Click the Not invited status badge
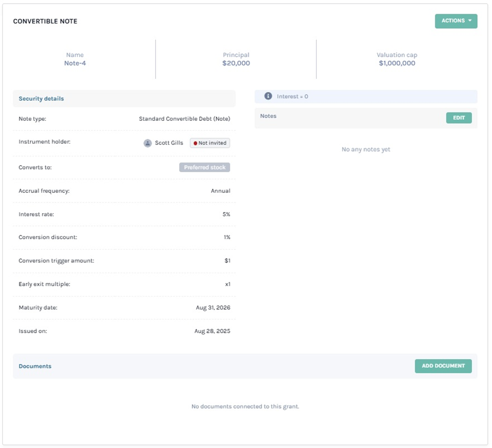Viewport: 492px width, 448px height. [210, 143]
